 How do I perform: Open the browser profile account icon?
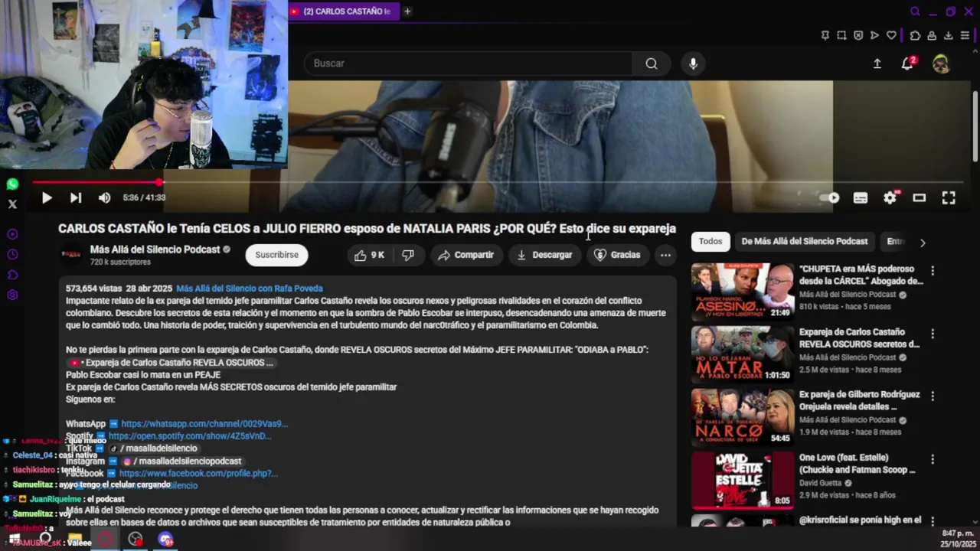pos(932,35)
